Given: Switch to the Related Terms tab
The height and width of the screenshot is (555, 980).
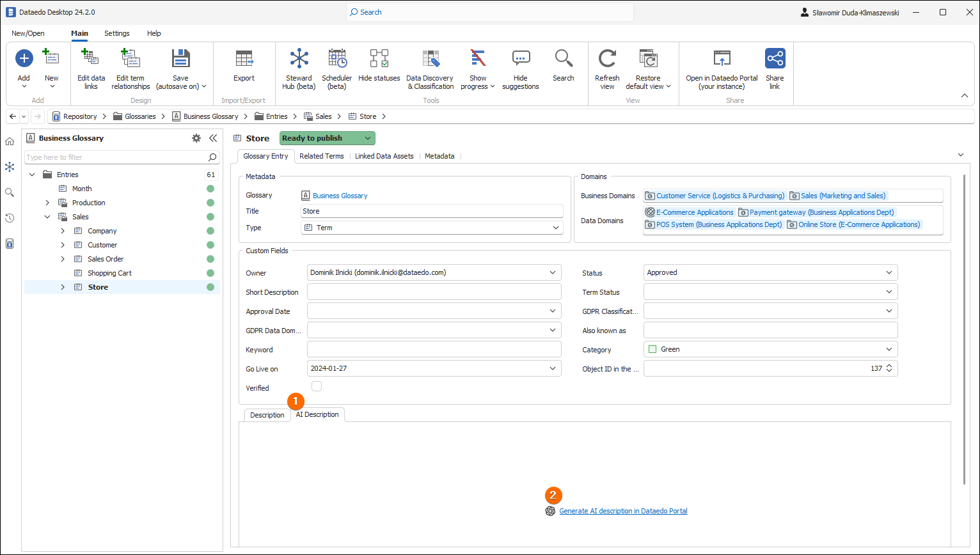Looking at the screenshot, I should tap(322, 156).
